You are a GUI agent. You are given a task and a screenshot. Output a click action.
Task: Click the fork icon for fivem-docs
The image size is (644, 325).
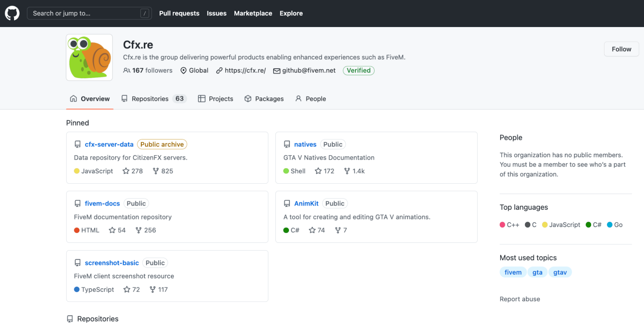(139, 230)
